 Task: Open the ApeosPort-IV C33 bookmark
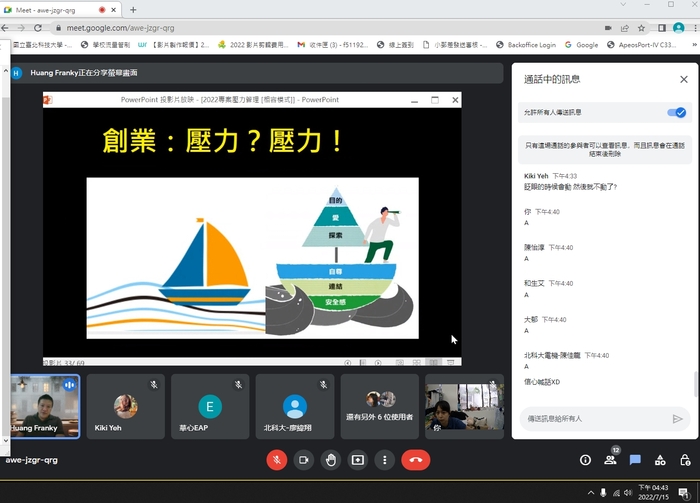[x=642, y=45]
